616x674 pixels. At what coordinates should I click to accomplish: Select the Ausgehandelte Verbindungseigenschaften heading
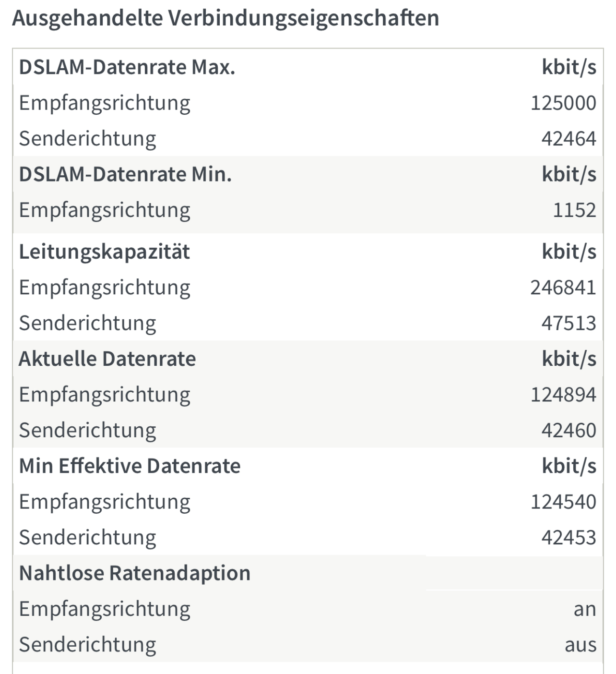(x=225, y=19)
